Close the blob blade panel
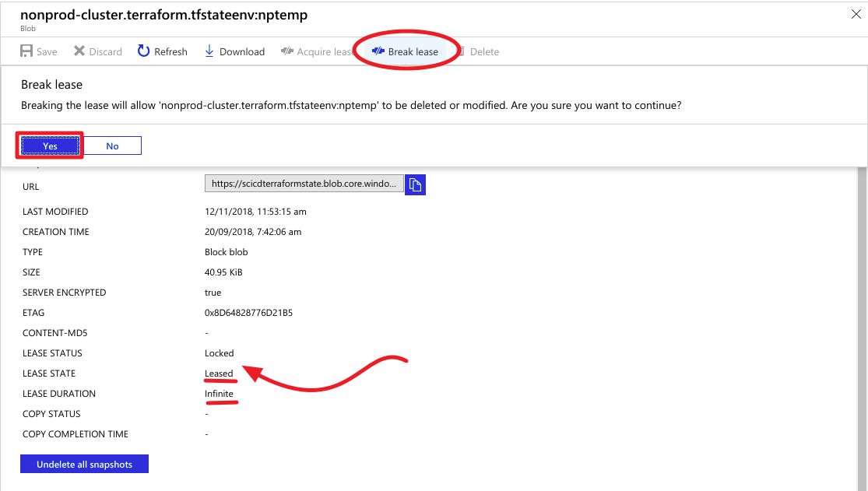The image size is (868, 491). [856, 14]
